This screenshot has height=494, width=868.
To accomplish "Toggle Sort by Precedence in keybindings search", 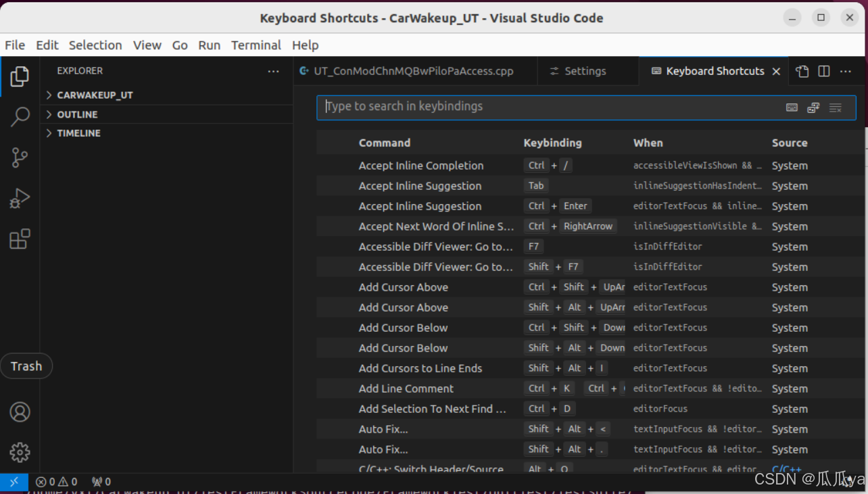I will coord(813,107).
